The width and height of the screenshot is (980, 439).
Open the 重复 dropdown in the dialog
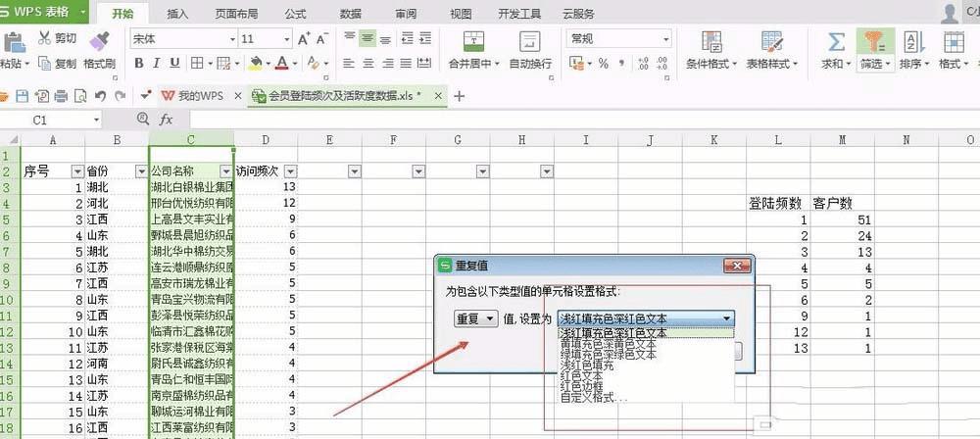click(475, 318)
